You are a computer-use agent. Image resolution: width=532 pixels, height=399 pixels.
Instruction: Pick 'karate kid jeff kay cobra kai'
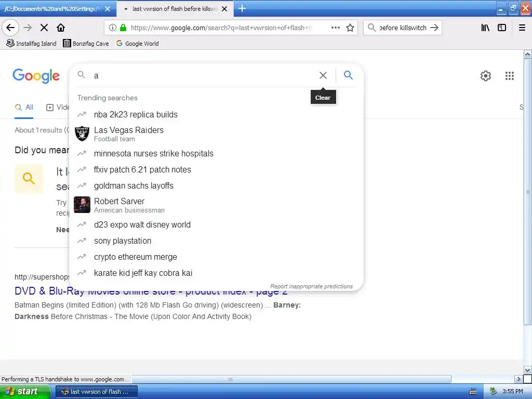click(x=216, y=273)
